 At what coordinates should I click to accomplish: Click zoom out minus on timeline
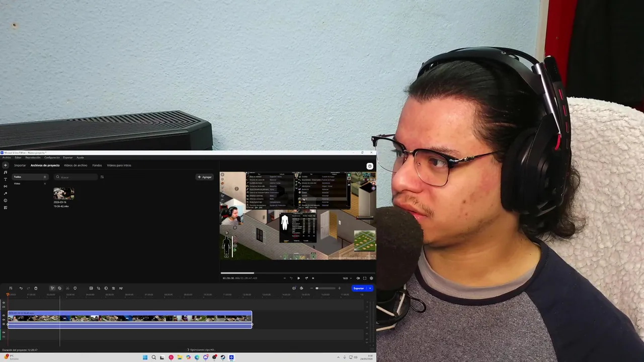311,288
